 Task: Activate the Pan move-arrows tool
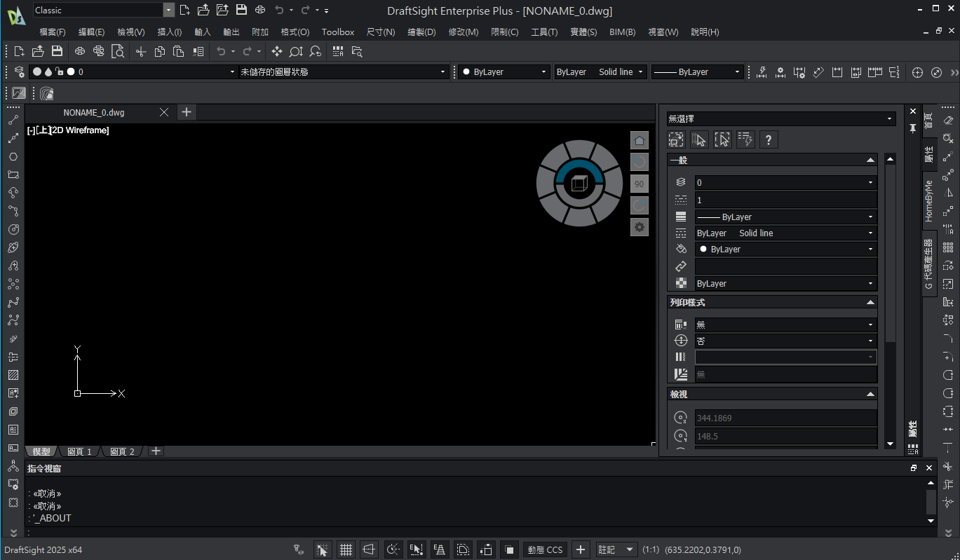point(277,51)
